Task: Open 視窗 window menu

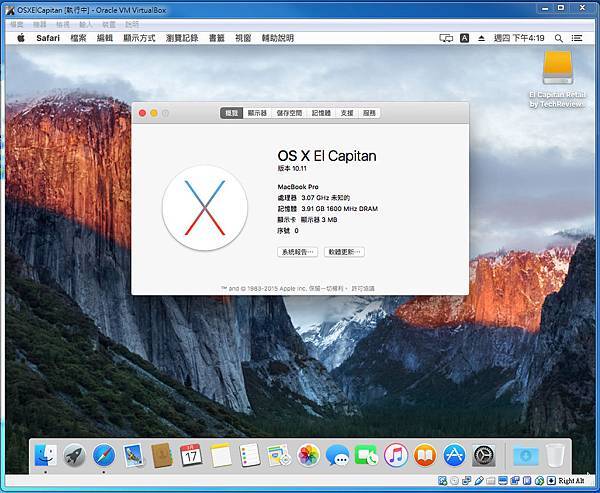Action: (243, 38)
